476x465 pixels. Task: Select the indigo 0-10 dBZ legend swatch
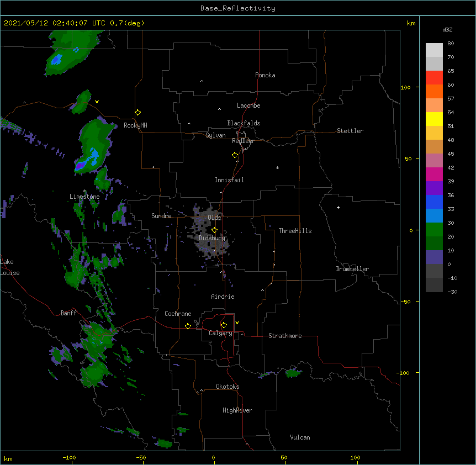434,257
